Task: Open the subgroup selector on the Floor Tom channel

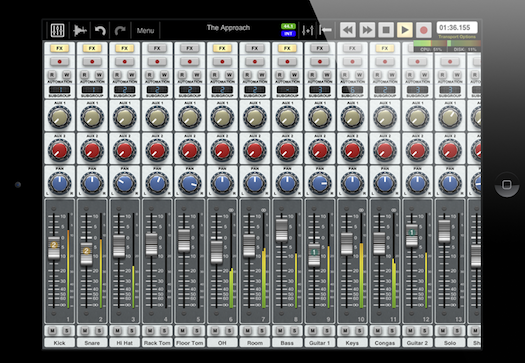Action: coord(190,89)
